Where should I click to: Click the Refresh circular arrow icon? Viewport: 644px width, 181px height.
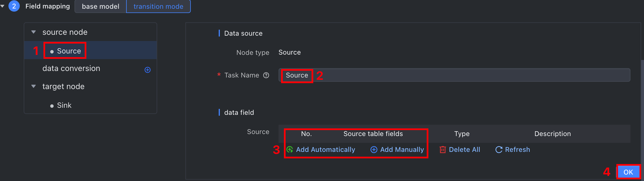pos(499,150)
